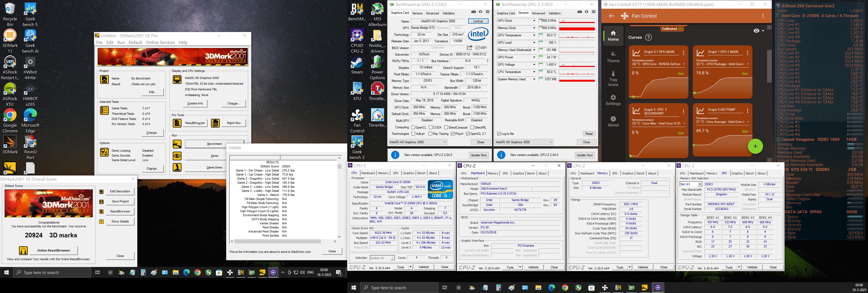Open the About page in Fan Control

click(613, 122)
